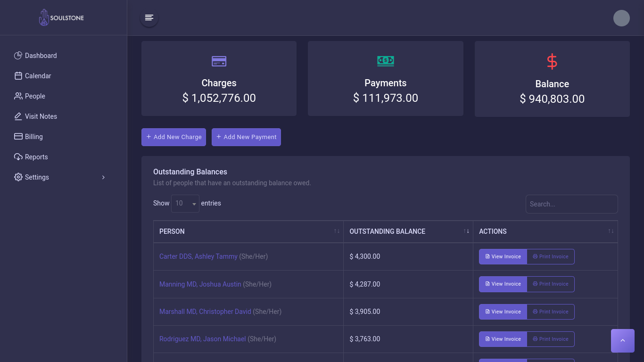Toggle the sidebar hamburger menu button
Image resolution: width=644 pixels, height=362 pixels.
tap(149, 18)
